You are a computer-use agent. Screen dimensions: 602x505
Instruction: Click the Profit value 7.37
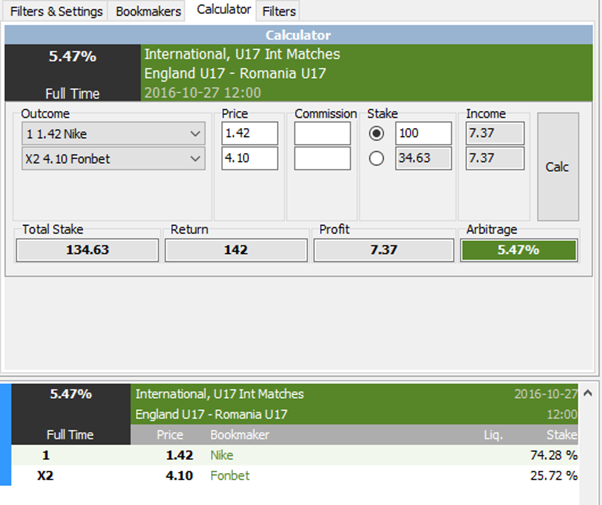tap(384, 250)
